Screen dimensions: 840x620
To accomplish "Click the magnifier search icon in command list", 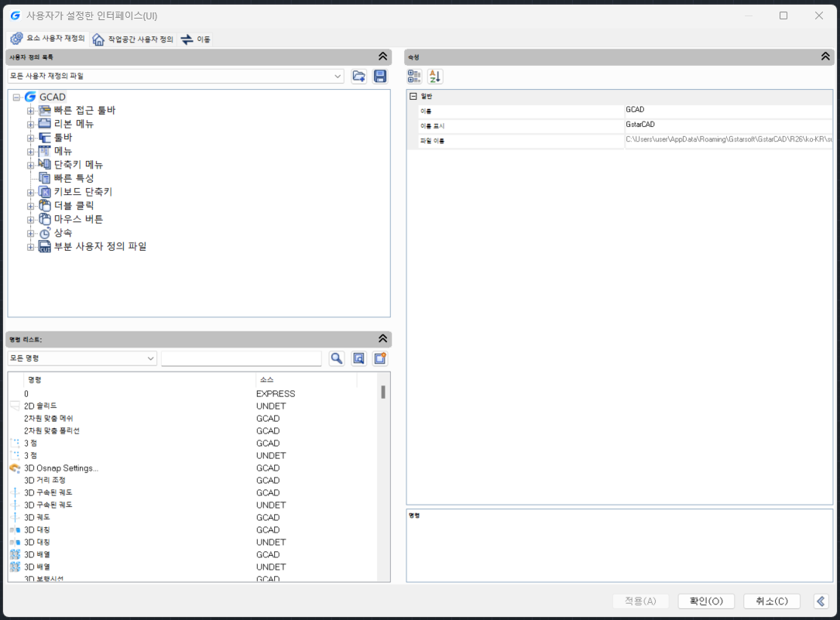I will (336, 358).
